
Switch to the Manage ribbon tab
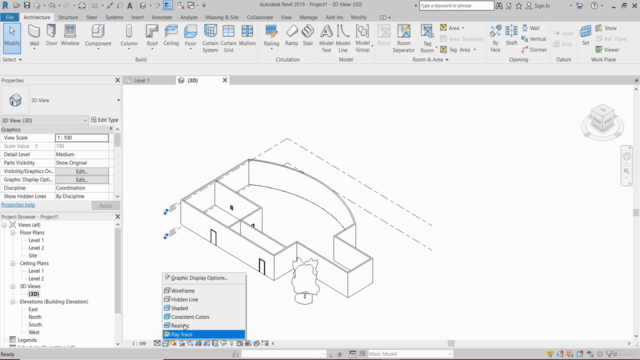[308, 17]
